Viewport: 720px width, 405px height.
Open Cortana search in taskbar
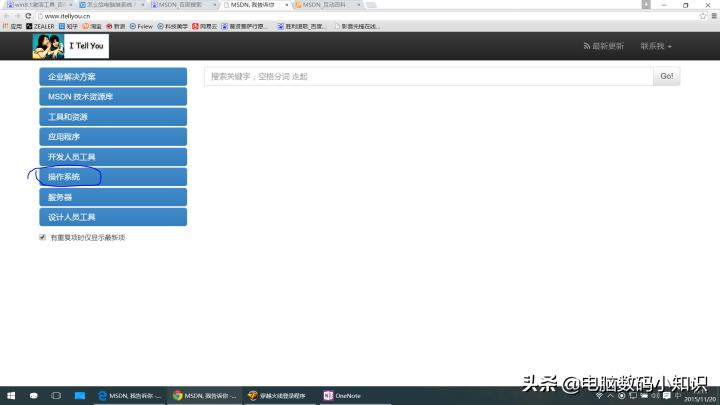34,395
